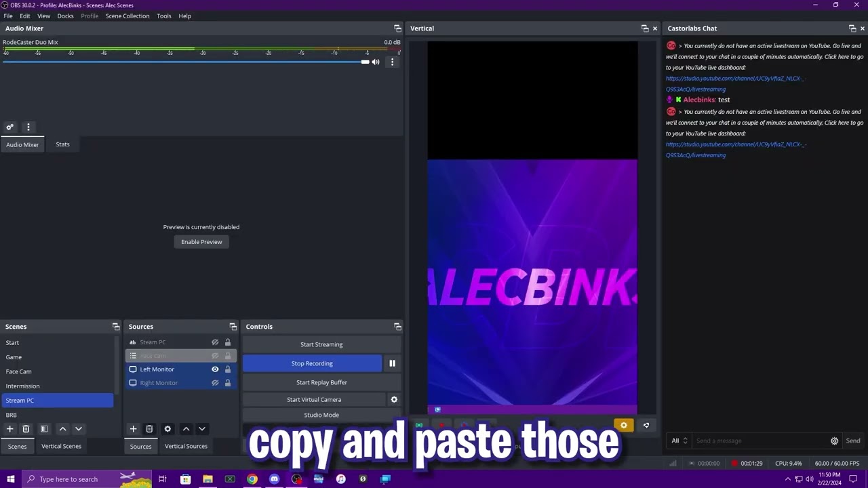Switch to the Vertical Scenes tab
Viewport: 868px width, 488px height.
tap(61, 446)
